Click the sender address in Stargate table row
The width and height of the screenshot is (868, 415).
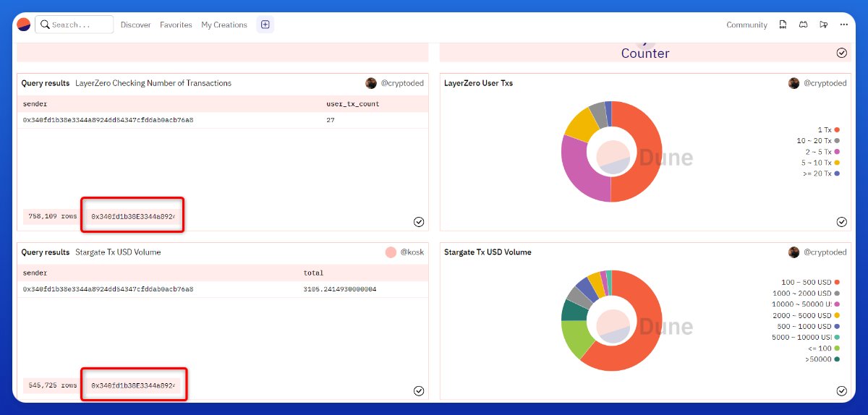pyautogui.click(x=108, y=289)
